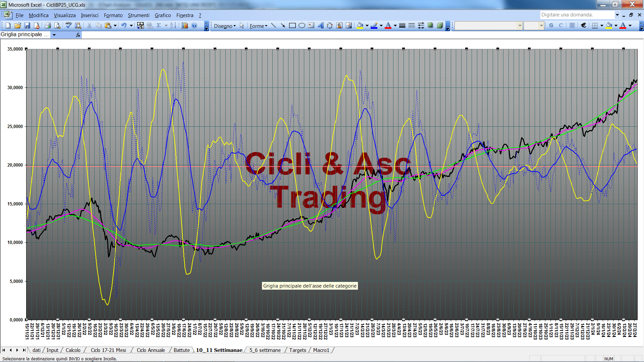The width and height of the screenshot is (644, 362).
Task: Open the Modifica menu
Action: point(39,15)
